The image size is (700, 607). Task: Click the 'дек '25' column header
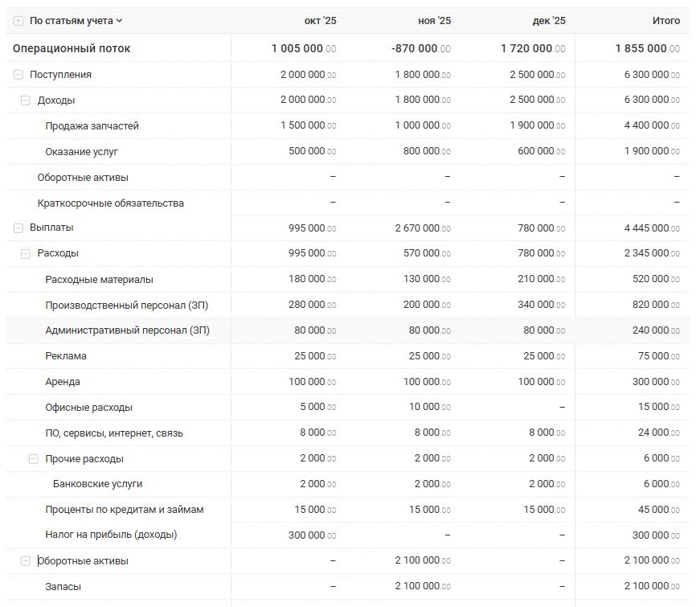pos(549,21)
